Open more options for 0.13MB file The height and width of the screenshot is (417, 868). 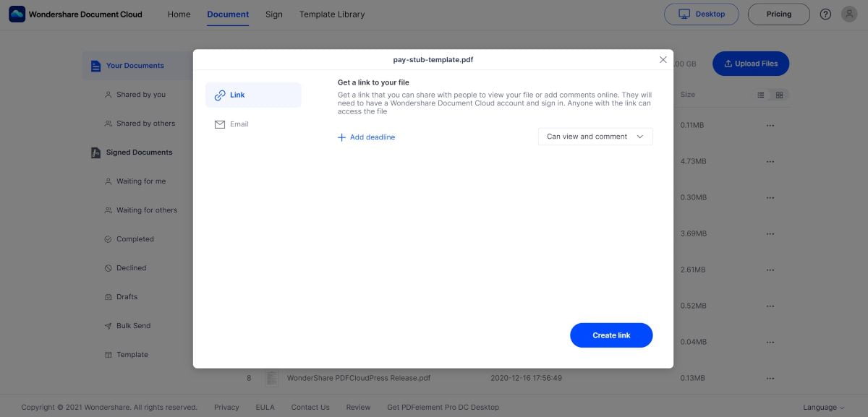point(770,378)
